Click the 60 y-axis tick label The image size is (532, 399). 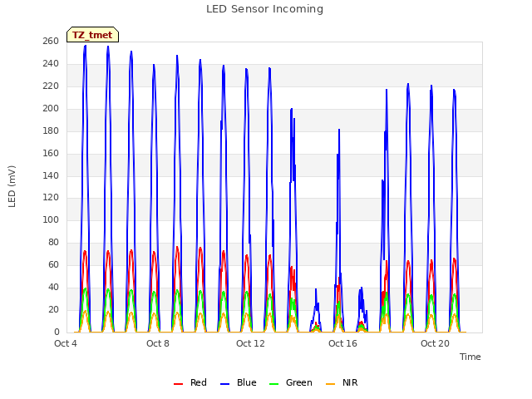point(53,264)
